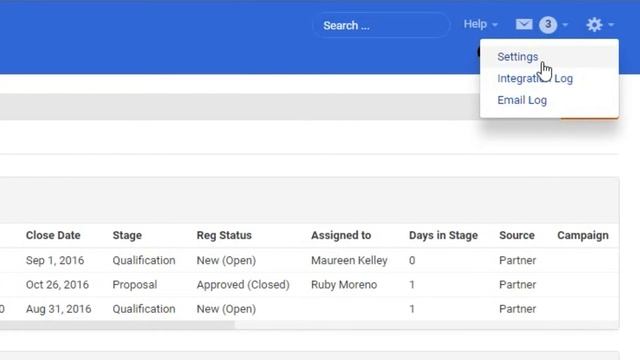Sort by Source column header
Screen dimensions: 640x360
click(517, 235)
